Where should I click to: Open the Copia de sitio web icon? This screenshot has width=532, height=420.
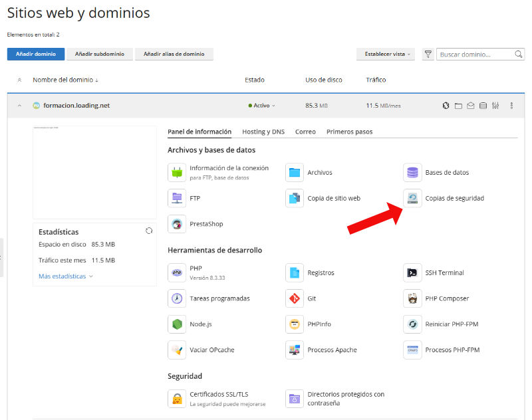(x=295, y=198)
